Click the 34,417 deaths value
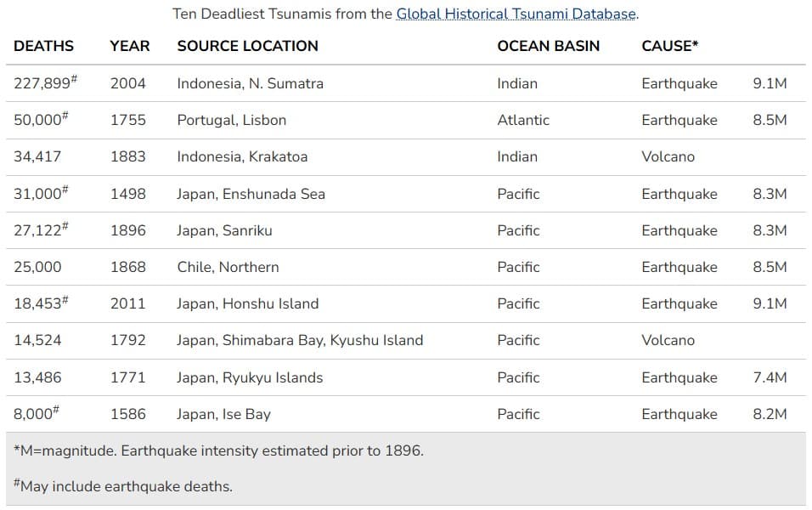The height and width of the screenshot is (510, 812). pos(37,156)
